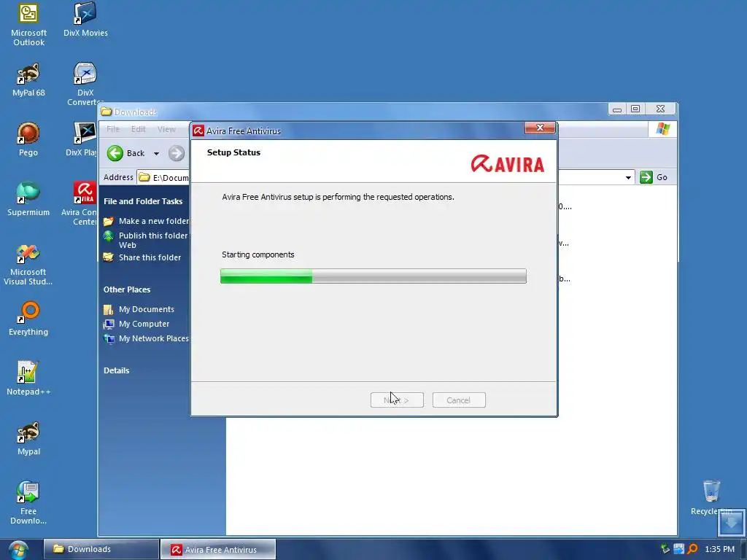
Task: Minimize the Downloads window
Action: point(617,109)
